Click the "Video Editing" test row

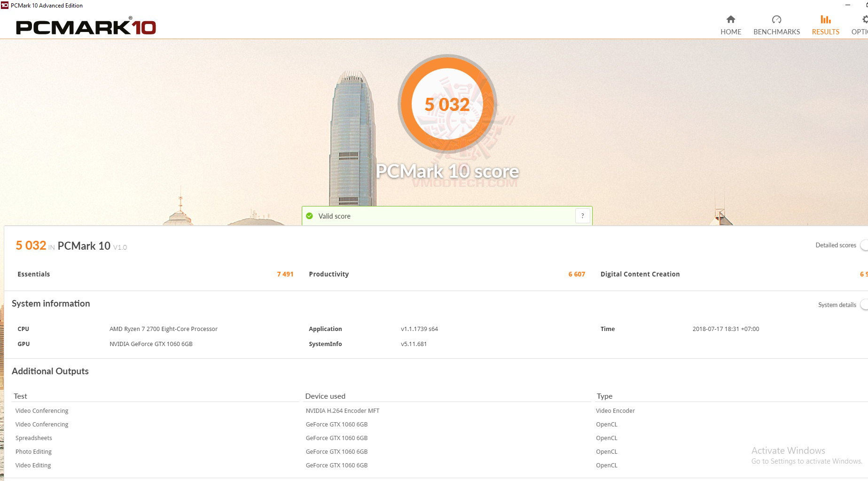(x=33, y=465)
